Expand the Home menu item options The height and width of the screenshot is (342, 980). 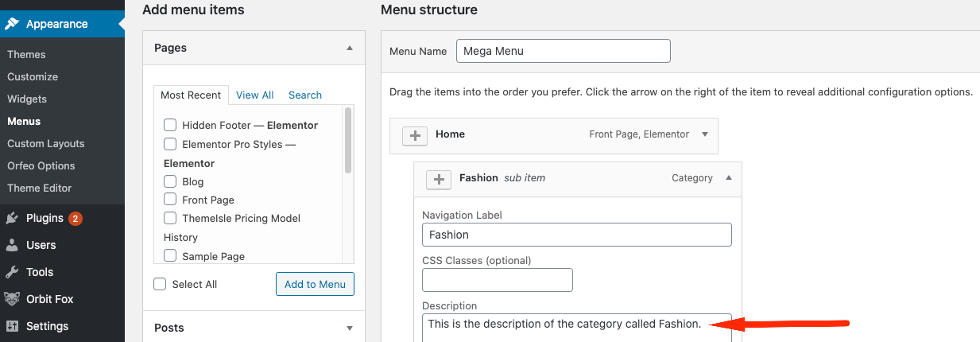pos(704,134)
